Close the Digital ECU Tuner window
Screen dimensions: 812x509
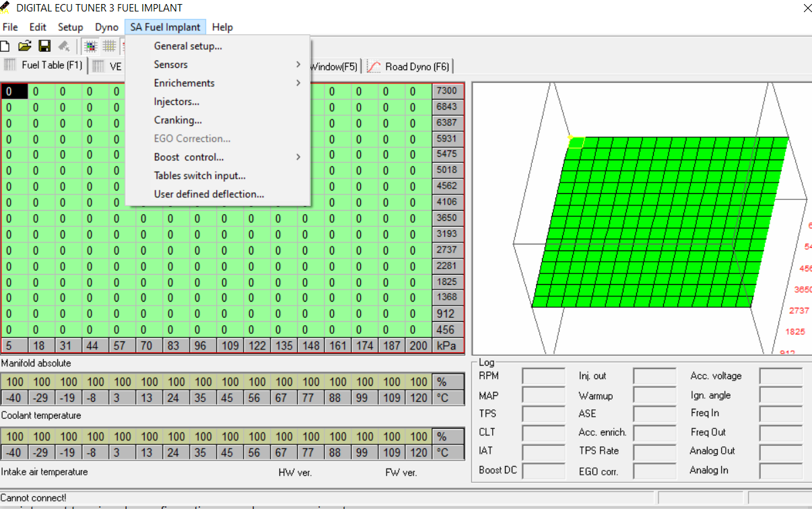tap(807, 8)
